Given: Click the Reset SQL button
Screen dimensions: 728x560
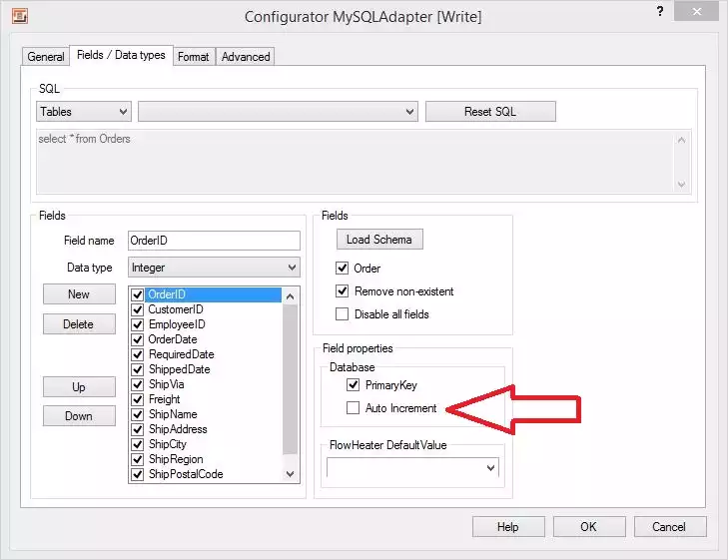Looking at the screenshot, I should 490,112.
